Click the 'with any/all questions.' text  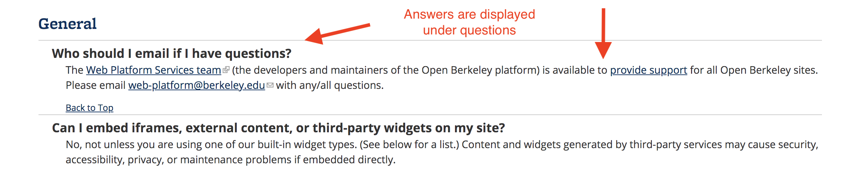330,85
